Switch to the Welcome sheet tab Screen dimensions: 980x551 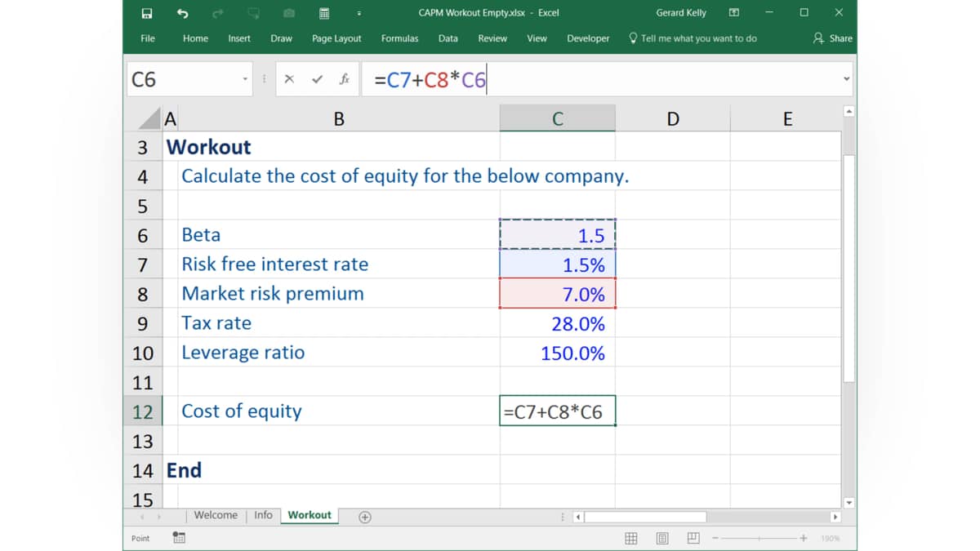[x=216, y=515]
